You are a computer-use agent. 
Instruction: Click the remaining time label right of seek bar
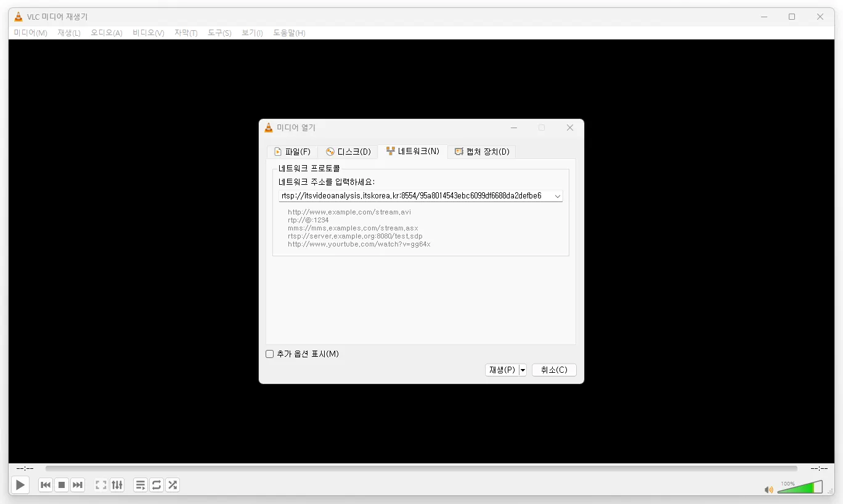click(x=819, y=468)
